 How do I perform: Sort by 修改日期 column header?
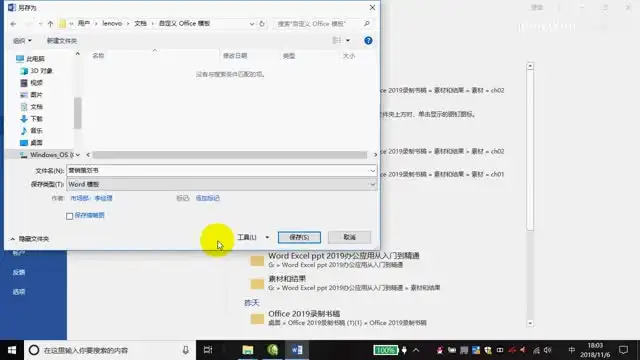click(235, 56)
